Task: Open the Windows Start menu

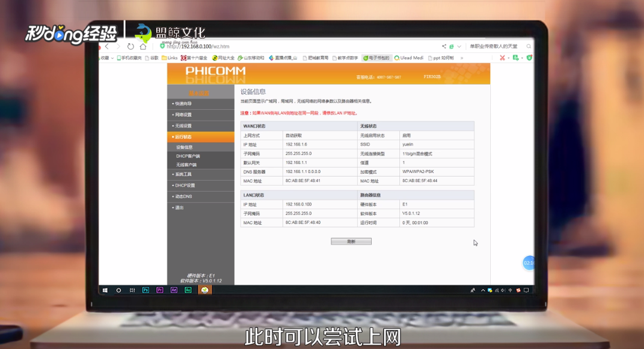Action: (x=105, y=290)
